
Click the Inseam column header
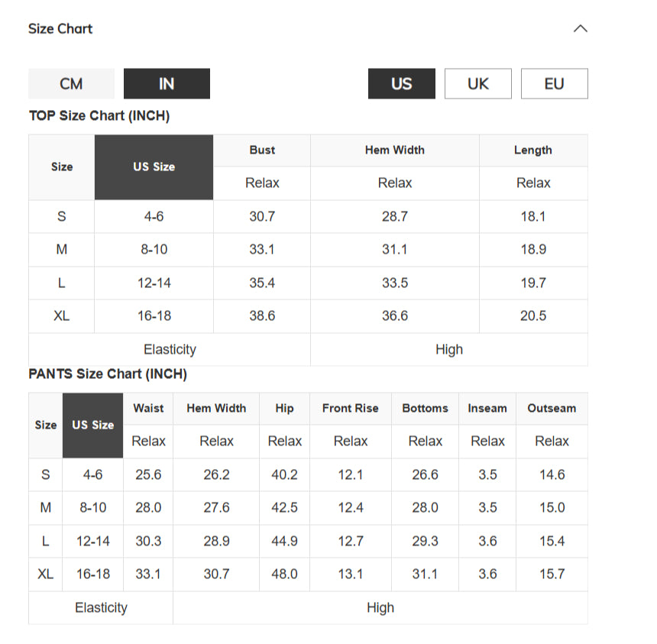tap(487, 408)
